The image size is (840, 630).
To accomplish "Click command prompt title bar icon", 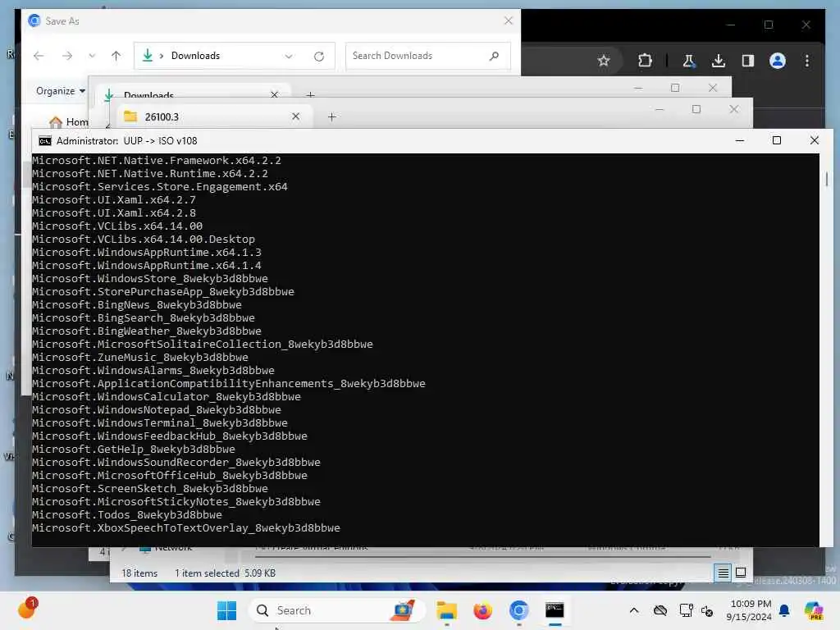I will coord(45,141).
